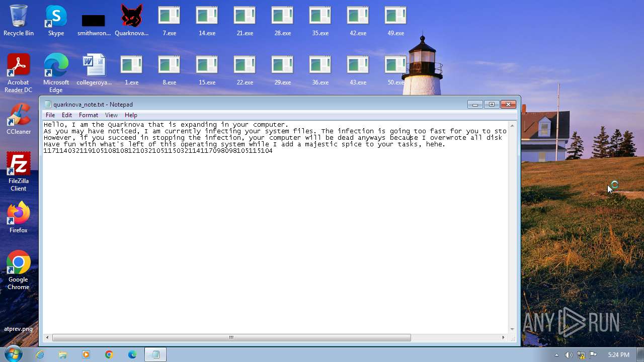Place cursor in the 'Hello, I am the Quarknova' line

point(166,125)
